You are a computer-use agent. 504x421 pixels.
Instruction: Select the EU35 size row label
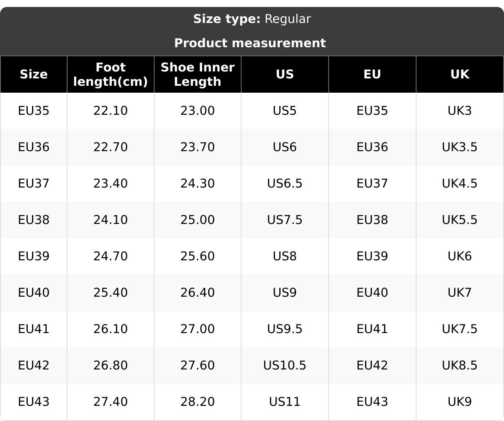(33, 111)
